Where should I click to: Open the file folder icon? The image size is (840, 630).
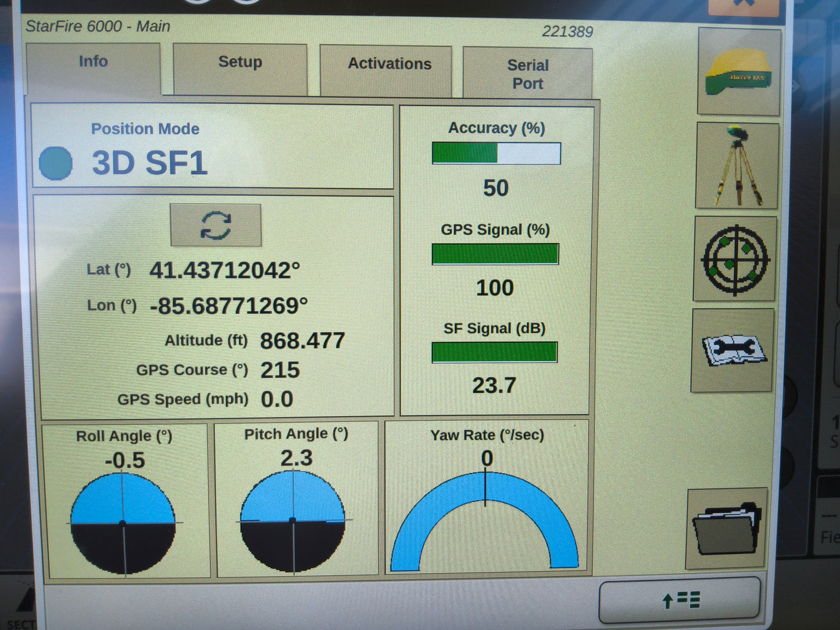tap(727, 528)
